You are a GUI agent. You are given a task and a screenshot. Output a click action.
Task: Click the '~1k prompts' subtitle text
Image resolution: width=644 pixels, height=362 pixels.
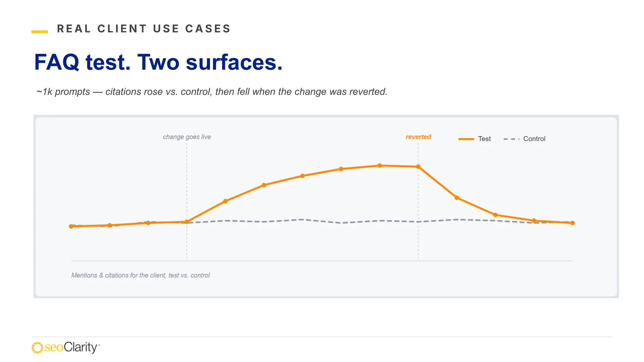tap(212, 92)
